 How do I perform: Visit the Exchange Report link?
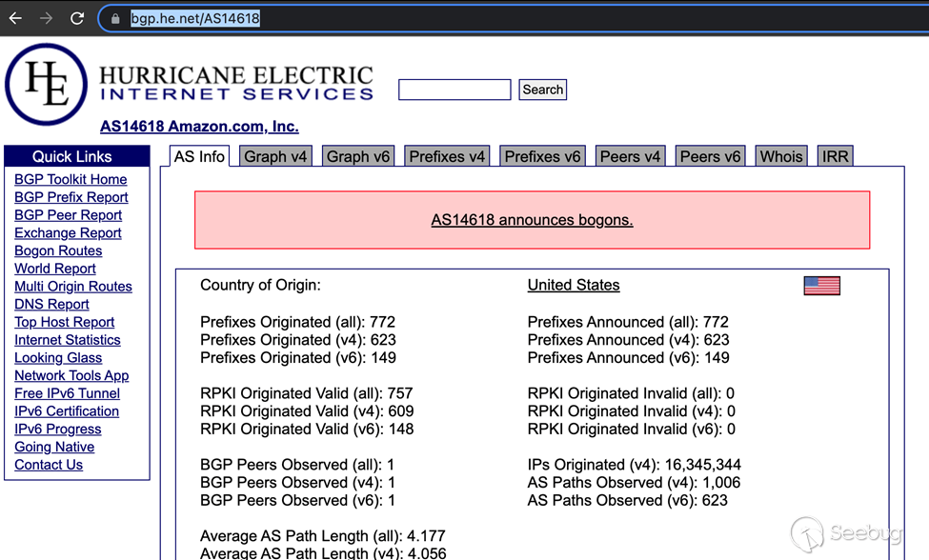click(x=69, y=232)
